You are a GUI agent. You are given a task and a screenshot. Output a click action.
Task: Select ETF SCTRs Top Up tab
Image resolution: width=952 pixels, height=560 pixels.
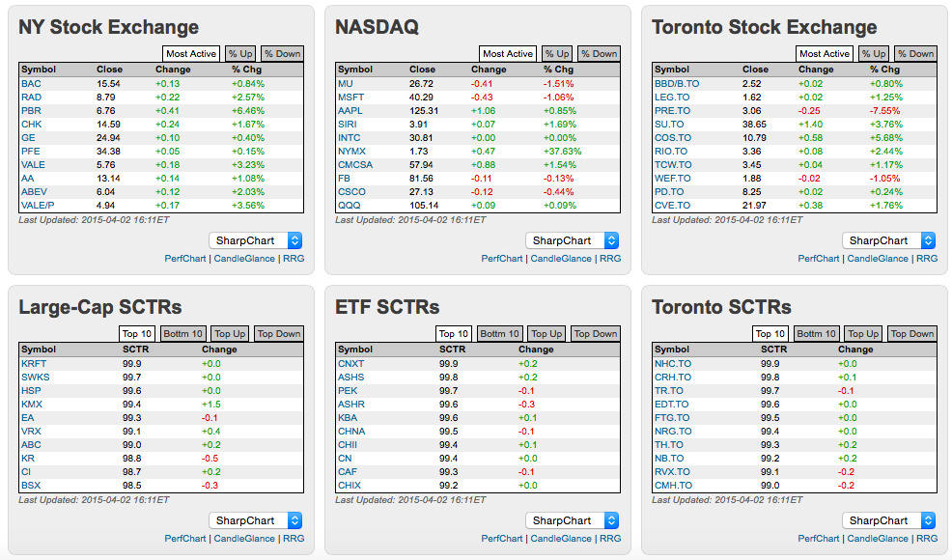pyautogui.click(x=546, y=334)
